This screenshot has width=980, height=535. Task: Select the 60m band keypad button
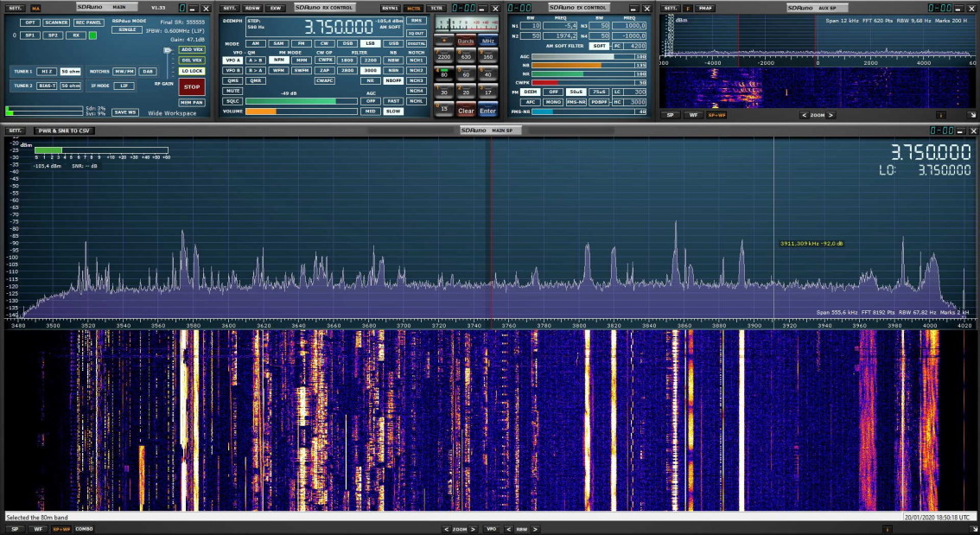click(x=466, y=73)
